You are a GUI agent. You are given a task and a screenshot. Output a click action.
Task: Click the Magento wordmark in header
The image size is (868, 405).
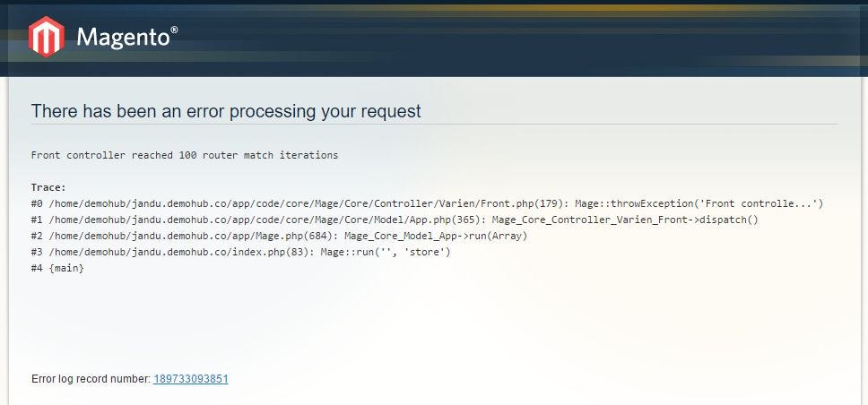click(122, 38)
